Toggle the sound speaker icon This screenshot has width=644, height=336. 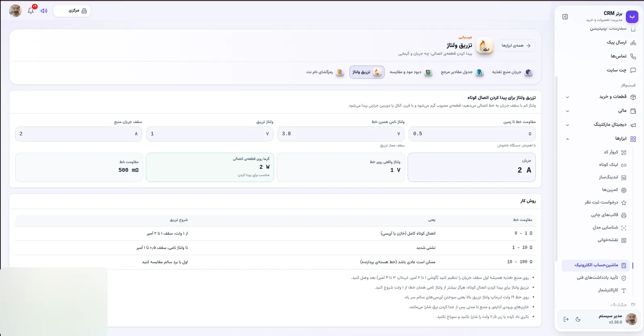(44, 11)
